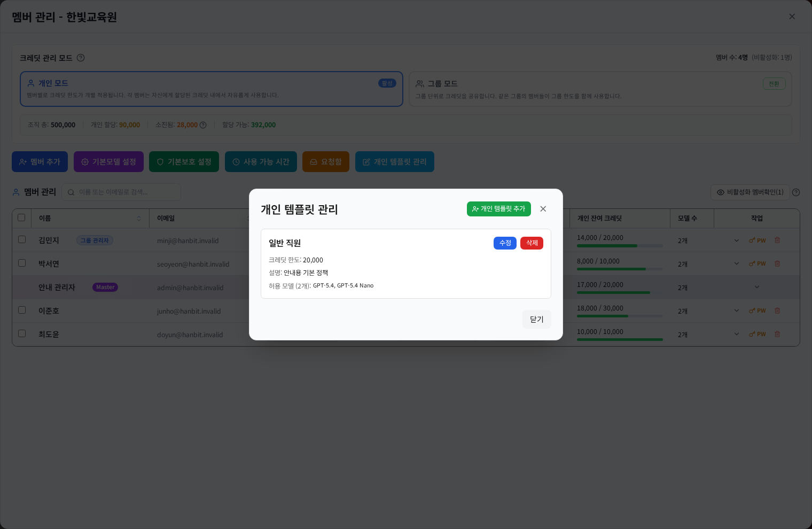
Task: Focus the 이름 또는 이메일로 검색 field
Action: point(121,192)
